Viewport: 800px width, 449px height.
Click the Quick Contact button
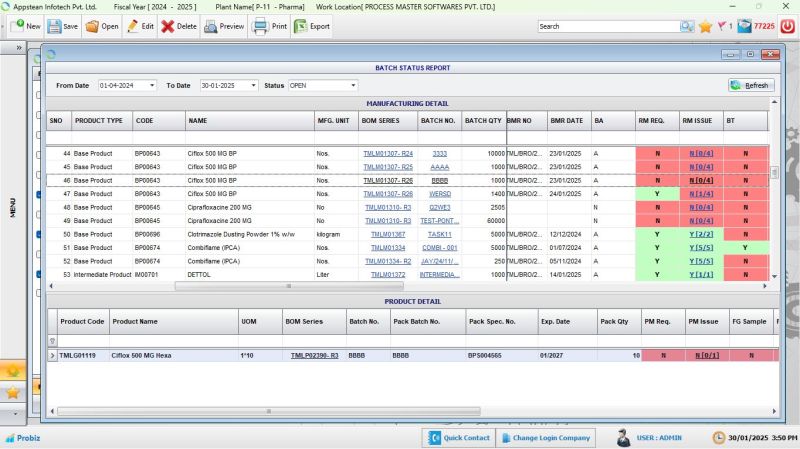pos(458,438)
